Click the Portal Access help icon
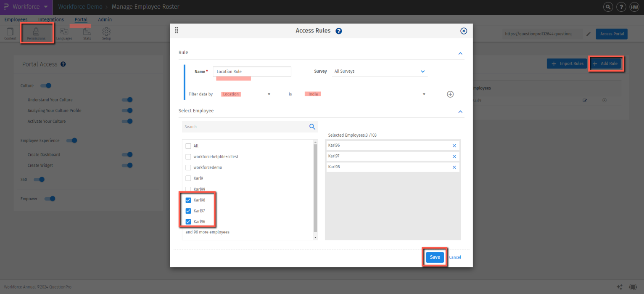Viewport: 644px width, 294px height. coord(63,64)
